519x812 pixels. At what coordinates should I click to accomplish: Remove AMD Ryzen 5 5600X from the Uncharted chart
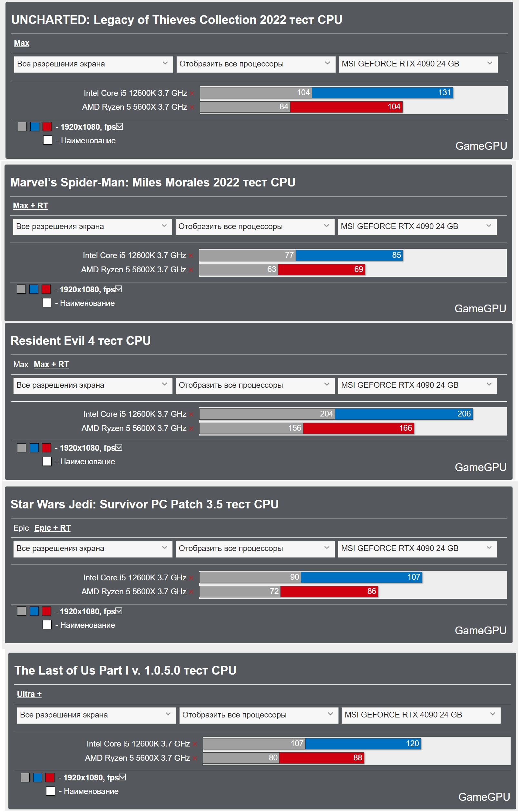192,107
